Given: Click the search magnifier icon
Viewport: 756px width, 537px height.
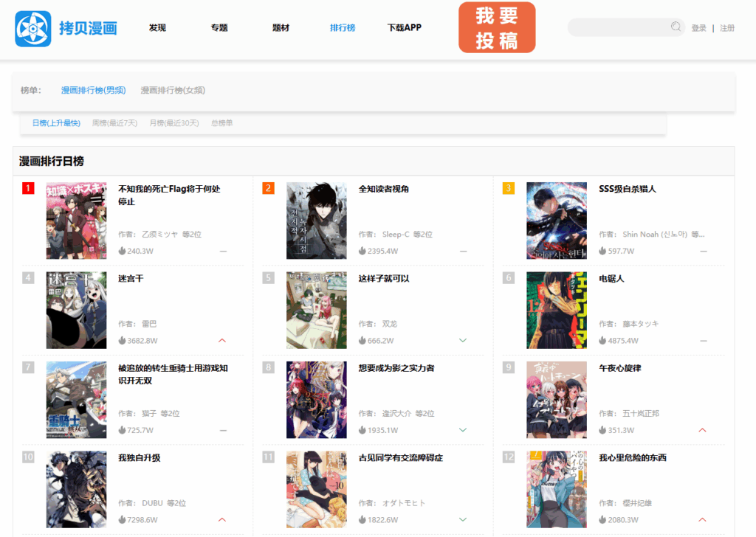Looking at the screenshot, I should (676, 27).
